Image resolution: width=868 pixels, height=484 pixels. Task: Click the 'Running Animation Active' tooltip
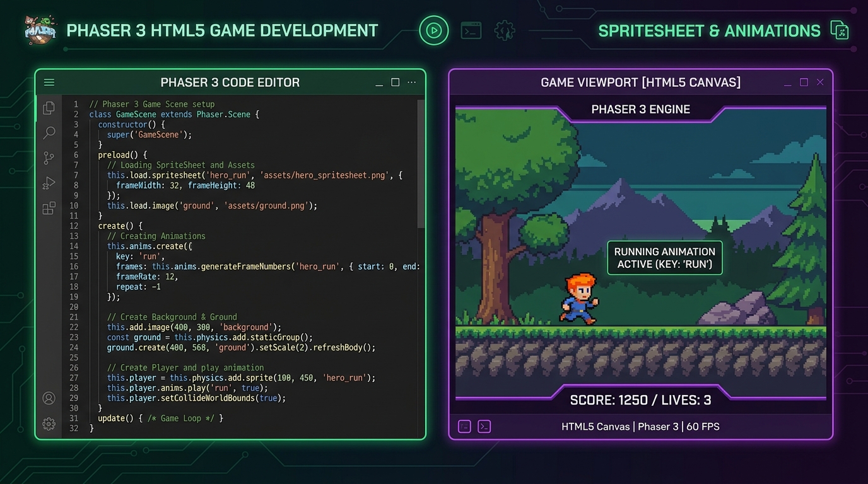point(665,258)
